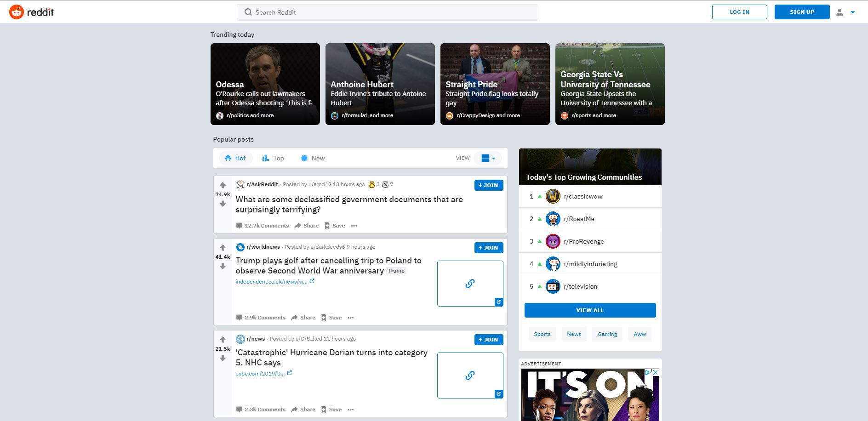The height and width of the screenshot is (421, 868).
Task: Downvote the Hurricane Dorian post
Action: (223, 358)
